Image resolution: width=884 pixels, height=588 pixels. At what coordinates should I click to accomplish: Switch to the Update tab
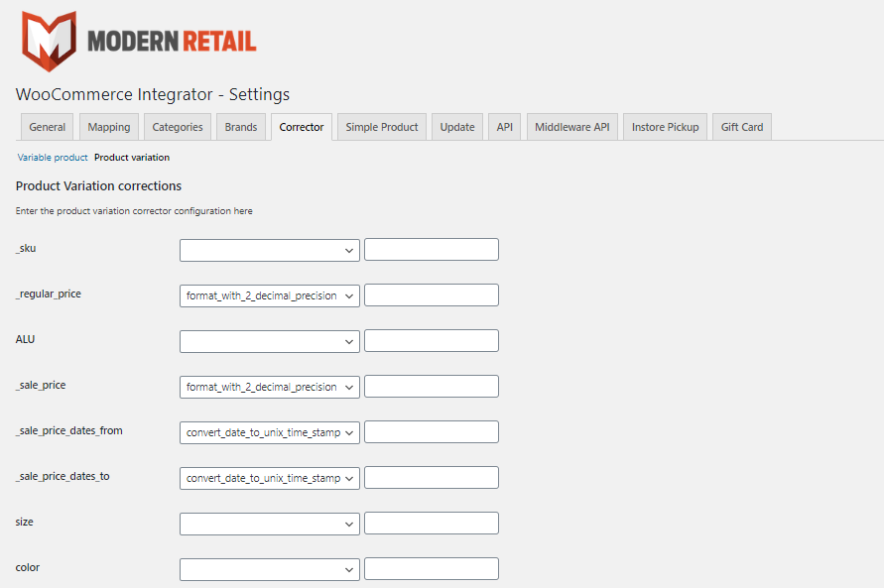[457, 127]
